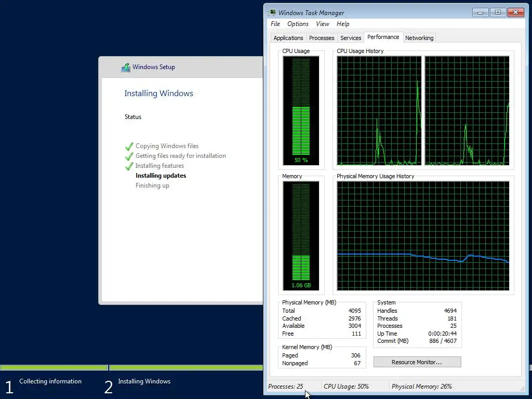Click the Kernel Paged value 306

coord(355,355)
